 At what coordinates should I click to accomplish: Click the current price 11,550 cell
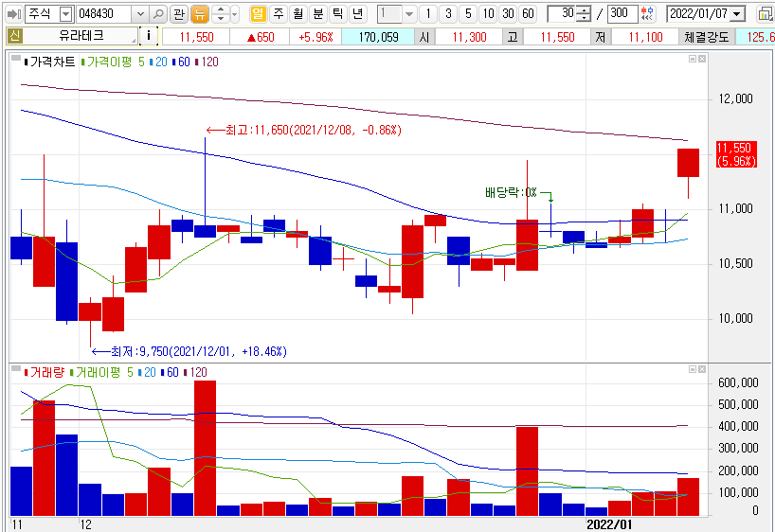196,37
